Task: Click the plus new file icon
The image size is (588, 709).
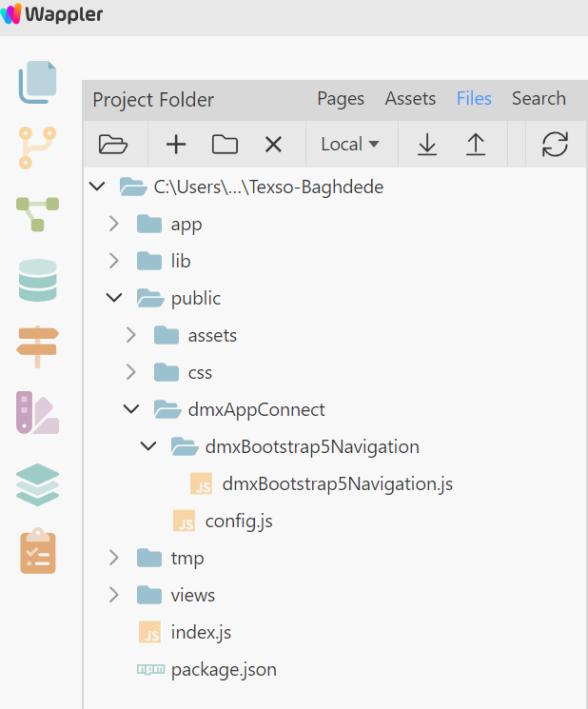Action: click(176, 145)
